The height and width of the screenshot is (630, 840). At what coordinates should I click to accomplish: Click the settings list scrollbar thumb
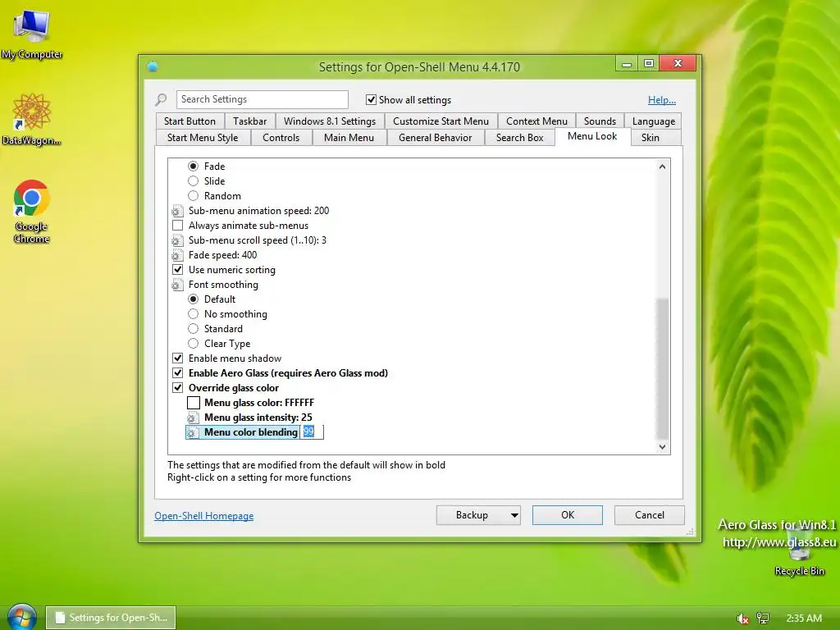coord(663,368)
